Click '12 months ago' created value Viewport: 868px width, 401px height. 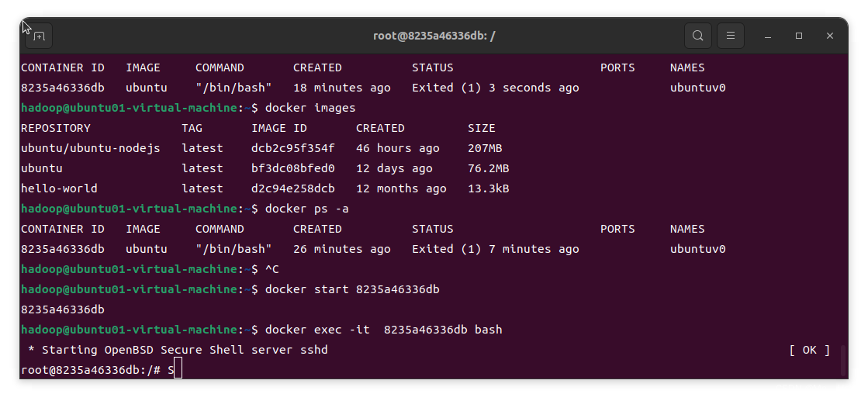(401, 188)
